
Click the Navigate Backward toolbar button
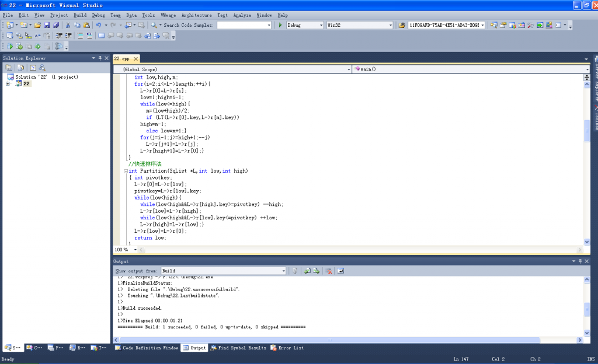coord(127,25)
